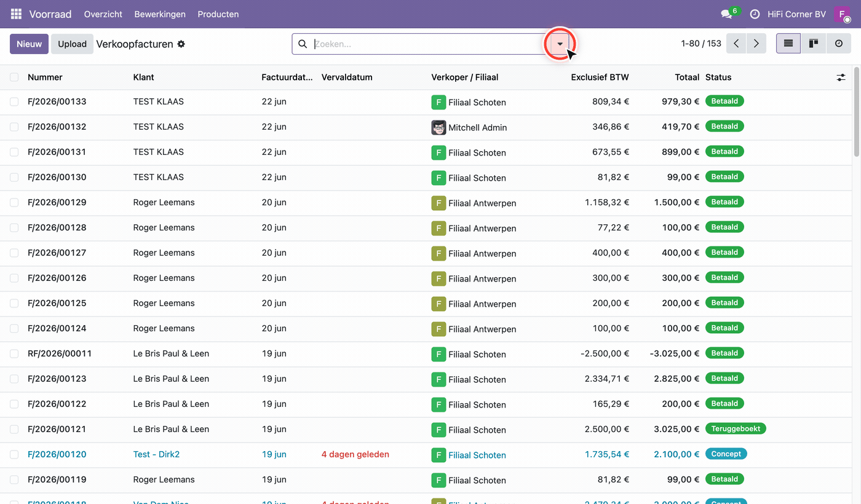Image resolution: width=861 pixels, height=504 pixels.
Task: Switch to activity view icon
Action: (x=839, y=44)
